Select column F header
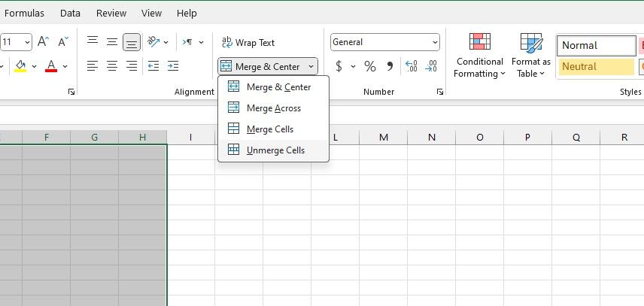 coord(47,138)
